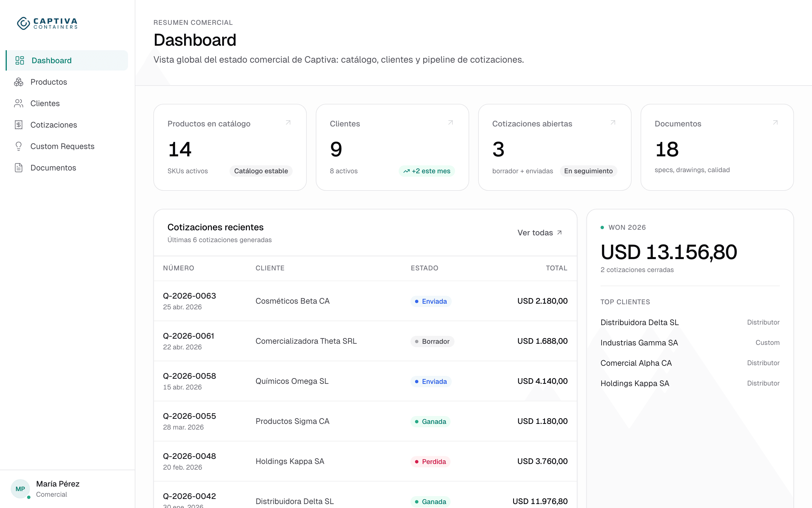Click Holdings Kappa SA in Top Clientes
This screenshot has width=812, height=508.
(x=635, y=383)
